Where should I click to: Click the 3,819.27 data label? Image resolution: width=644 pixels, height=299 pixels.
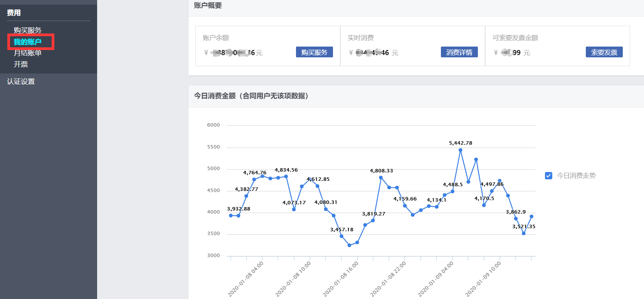tap(373, 214)
